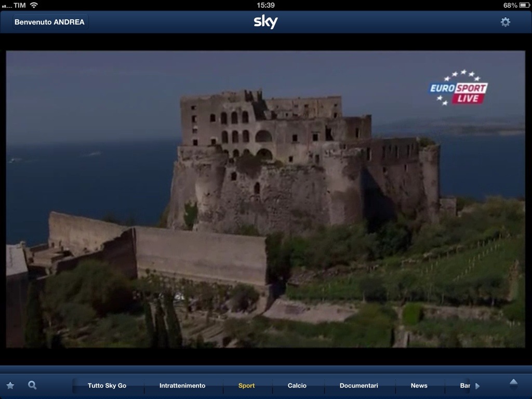Tap the Eurosport Live channel logo
This screenshot has height=399, width=532.
pos(458,88)
